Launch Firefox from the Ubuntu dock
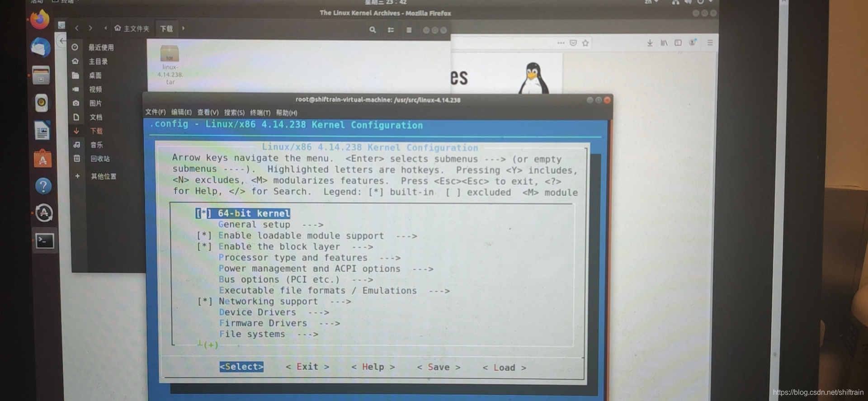 [x=40, y=20]
